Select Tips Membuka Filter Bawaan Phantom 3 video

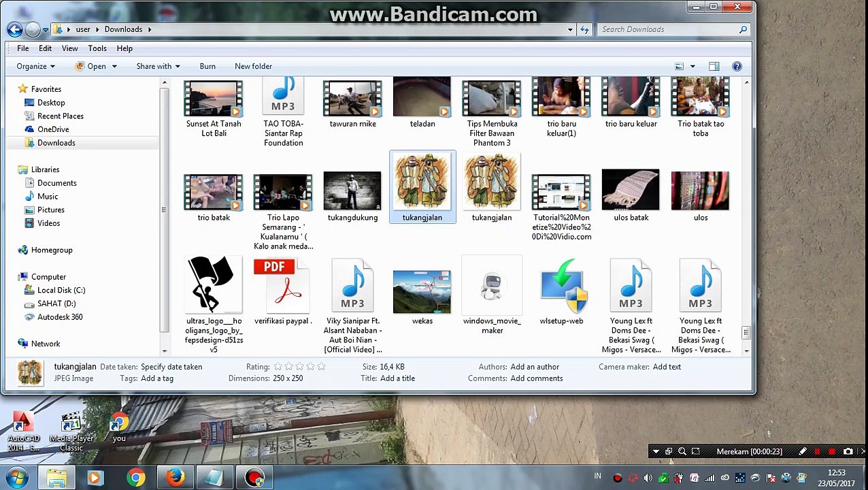(491, 112)
